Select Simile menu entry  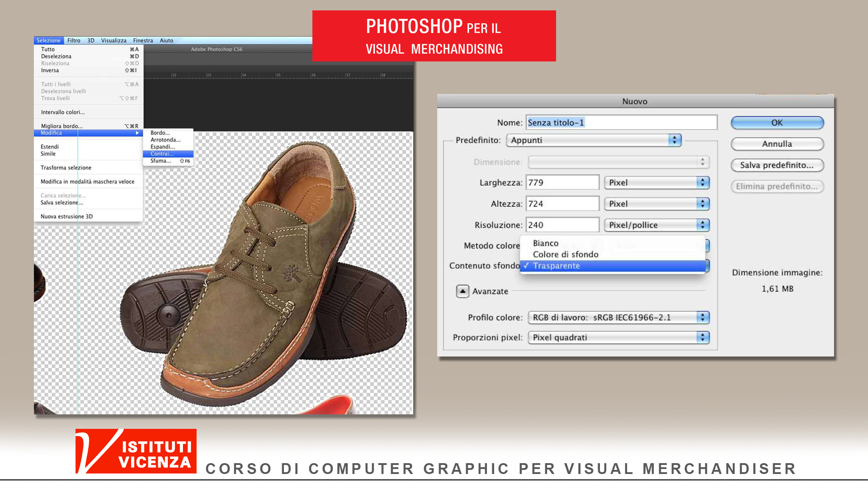[89, 154]
